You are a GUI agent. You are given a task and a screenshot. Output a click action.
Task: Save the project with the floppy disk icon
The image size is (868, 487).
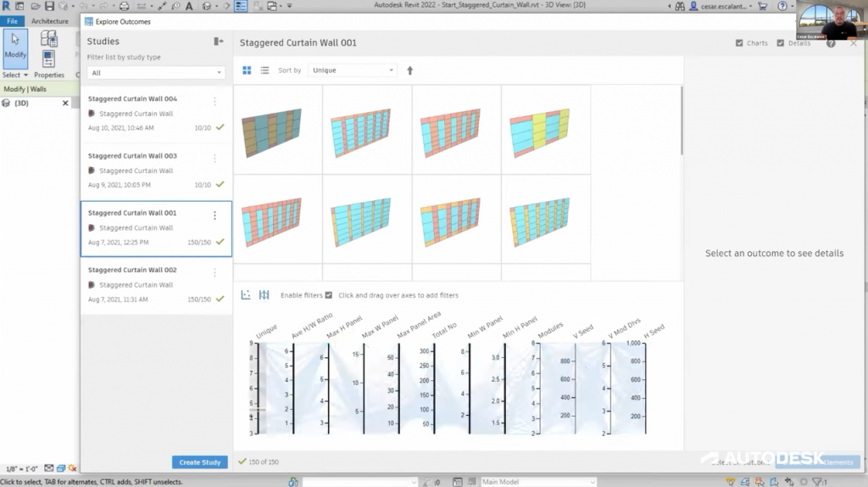tap(49, 6)
